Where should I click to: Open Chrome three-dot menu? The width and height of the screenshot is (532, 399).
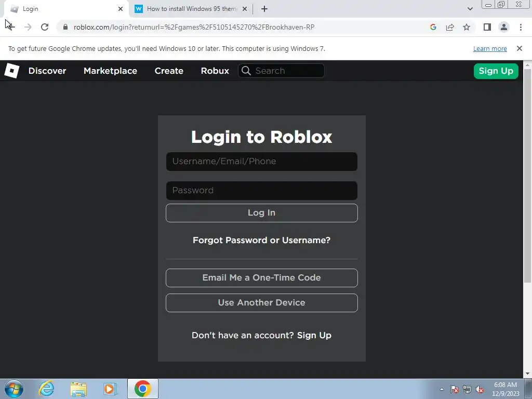click(x=521, y=27)
